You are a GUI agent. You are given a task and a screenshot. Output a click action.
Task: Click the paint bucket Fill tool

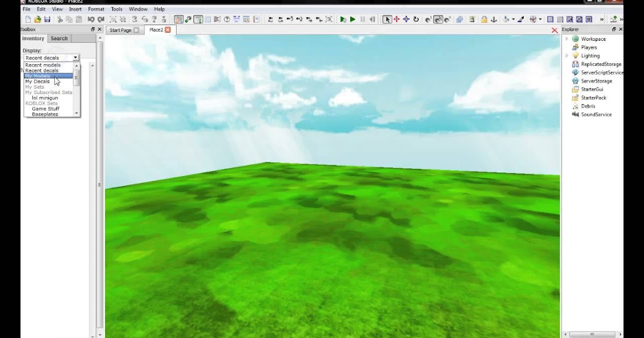tap(506, 19)
